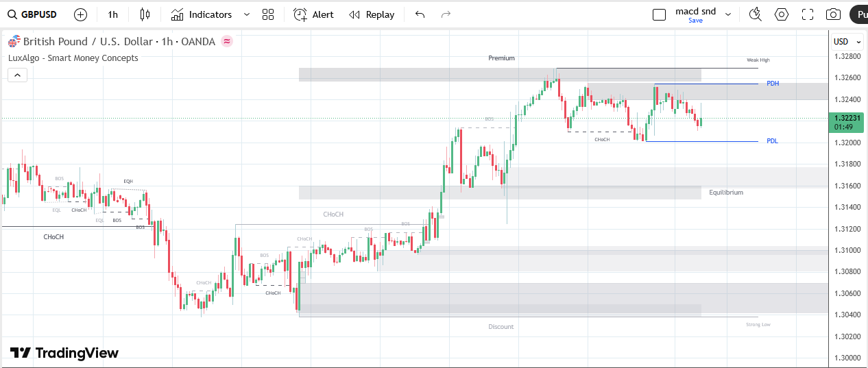Click the Alert button
This screenshot has width=868, height=368.
[313, 14]
